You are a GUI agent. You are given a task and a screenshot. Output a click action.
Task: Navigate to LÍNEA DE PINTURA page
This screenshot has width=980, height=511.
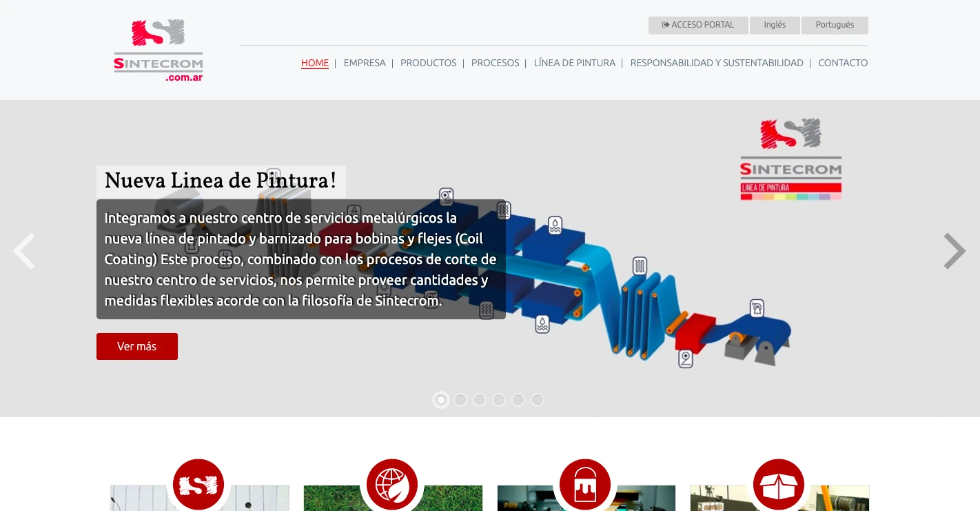coord(575,63)
